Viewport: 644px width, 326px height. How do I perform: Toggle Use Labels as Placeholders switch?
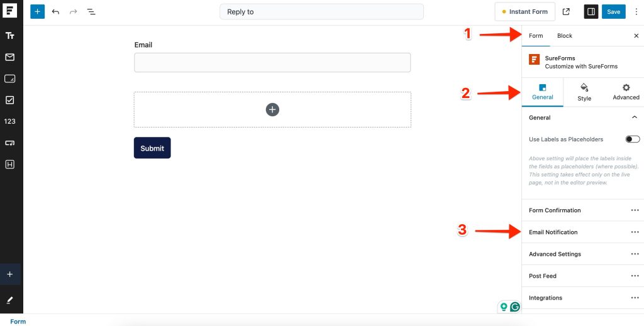[632, 139]
